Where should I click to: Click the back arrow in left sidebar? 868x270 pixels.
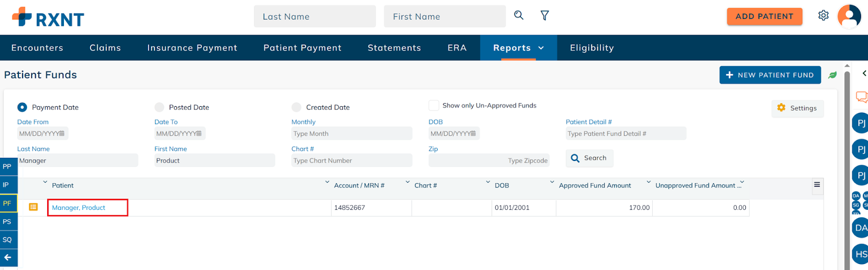click(x=8, y=258)
